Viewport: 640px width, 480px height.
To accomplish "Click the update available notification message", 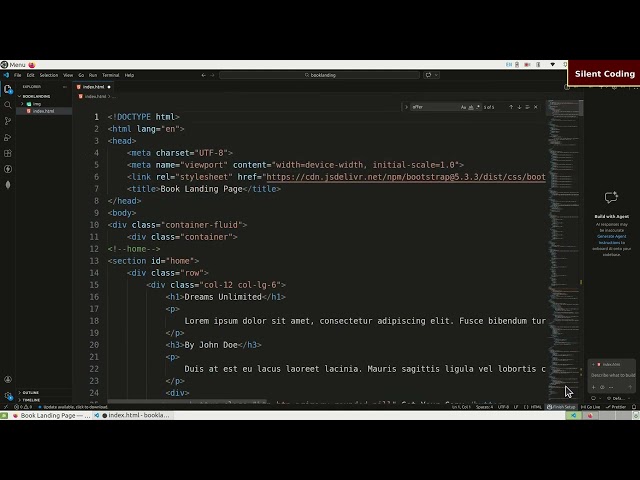I will point(73,407).
